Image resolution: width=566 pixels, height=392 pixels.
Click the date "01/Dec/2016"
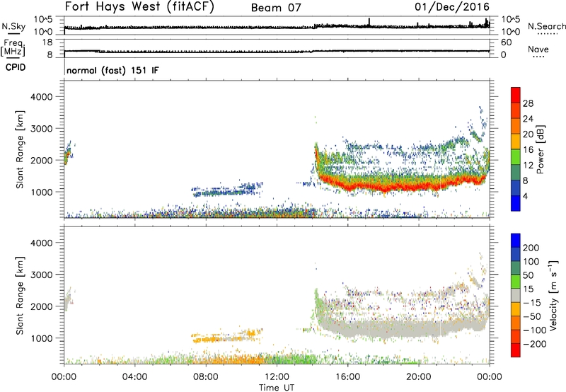point(451,6)
